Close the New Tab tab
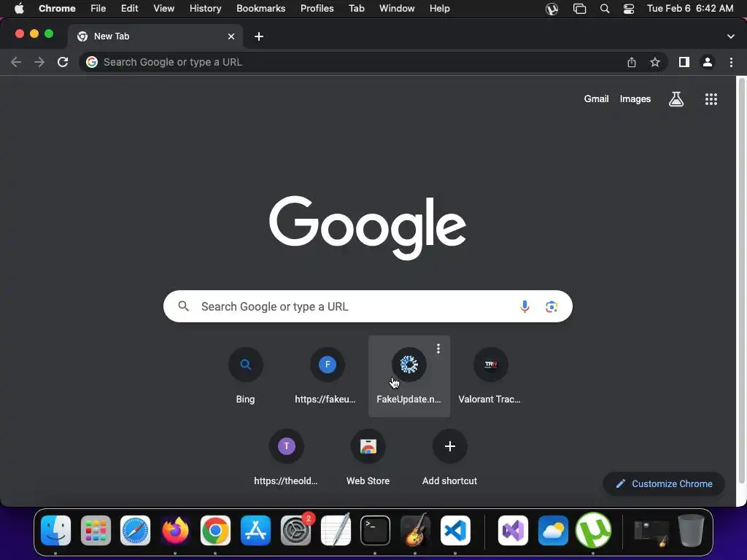Image resolution: width=747 pixels, height=560 pixels. [x=231, y=36]
